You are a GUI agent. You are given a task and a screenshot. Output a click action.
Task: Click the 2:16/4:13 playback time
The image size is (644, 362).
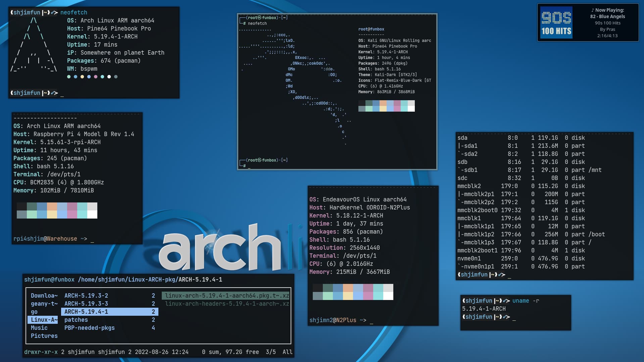(607, 36)
